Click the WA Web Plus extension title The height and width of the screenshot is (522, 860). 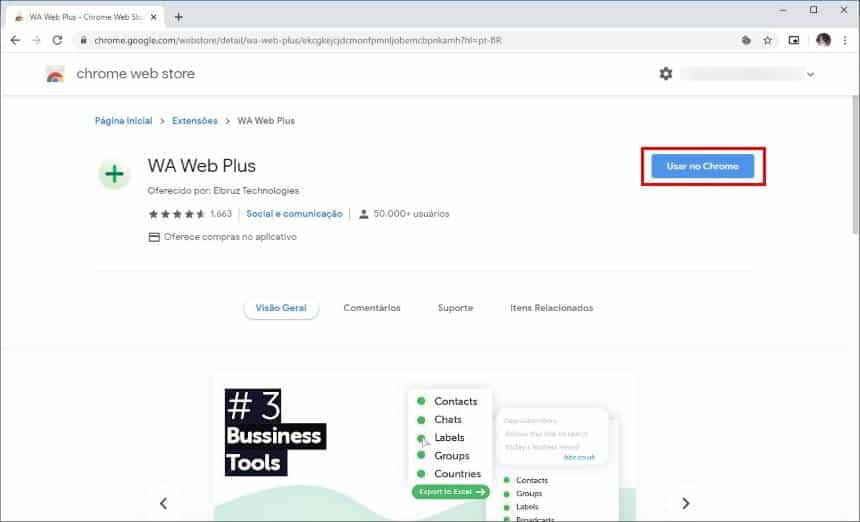pos(201,166)
